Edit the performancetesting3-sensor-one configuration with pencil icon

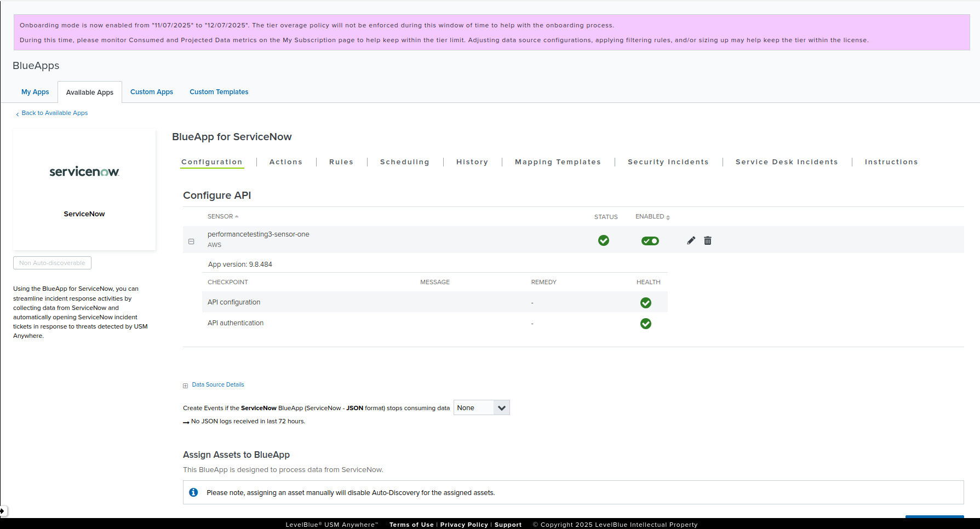coord(691,240)
